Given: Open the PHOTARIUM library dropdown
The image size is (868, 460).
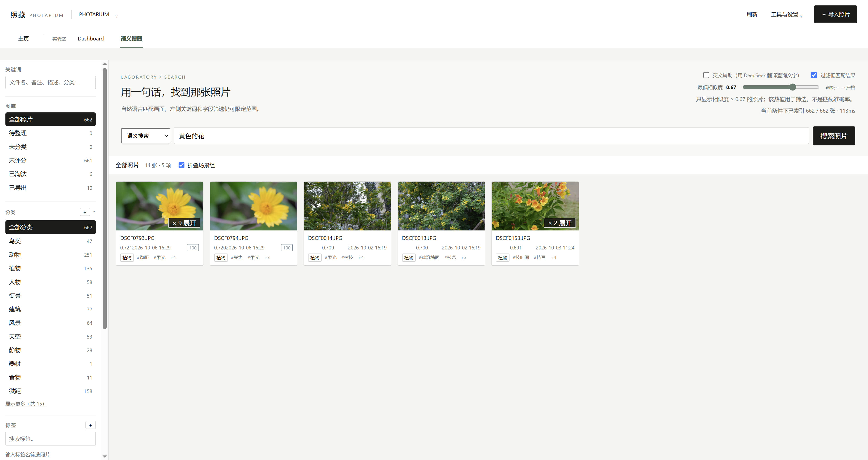Looking at the screenshot, I should coord(98,14).
